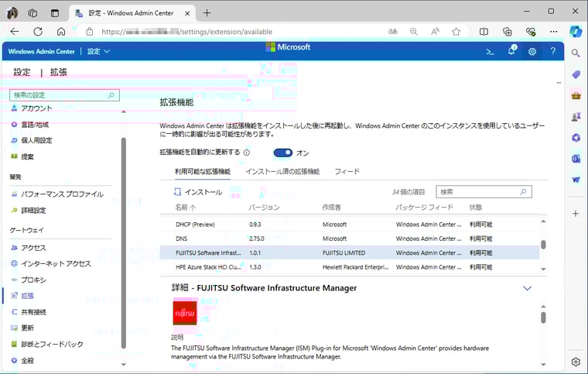The height and width of the screenshot is (374, 588).
Task: Open split screen icon in browser toolbar
Action: point(484,32)
